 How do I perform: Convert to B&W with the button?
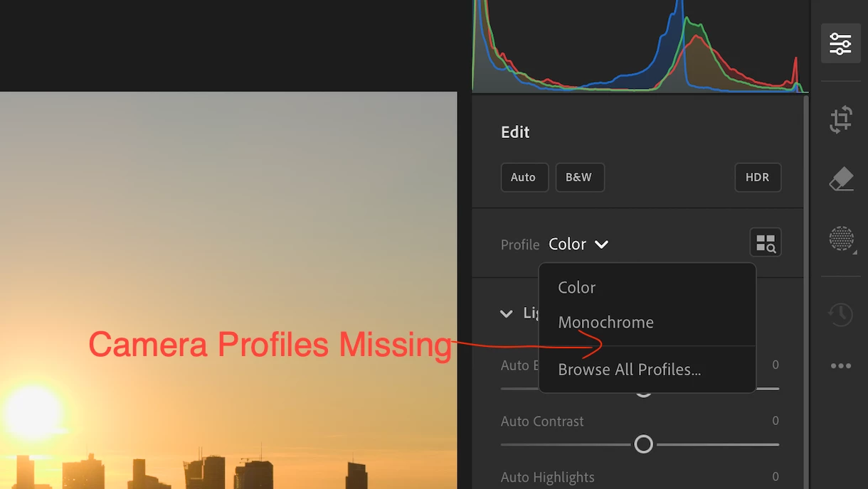580,178
